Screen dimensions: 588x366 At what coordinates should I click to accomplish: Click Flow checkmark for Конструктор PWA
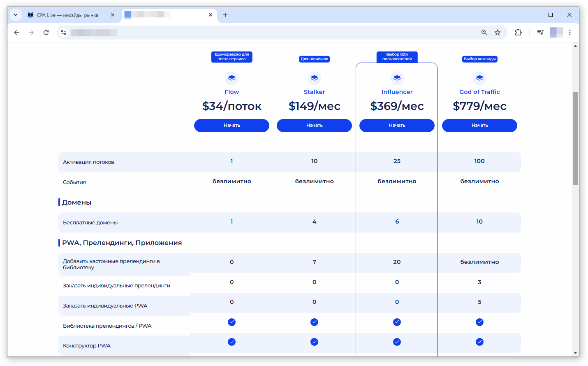231,342
